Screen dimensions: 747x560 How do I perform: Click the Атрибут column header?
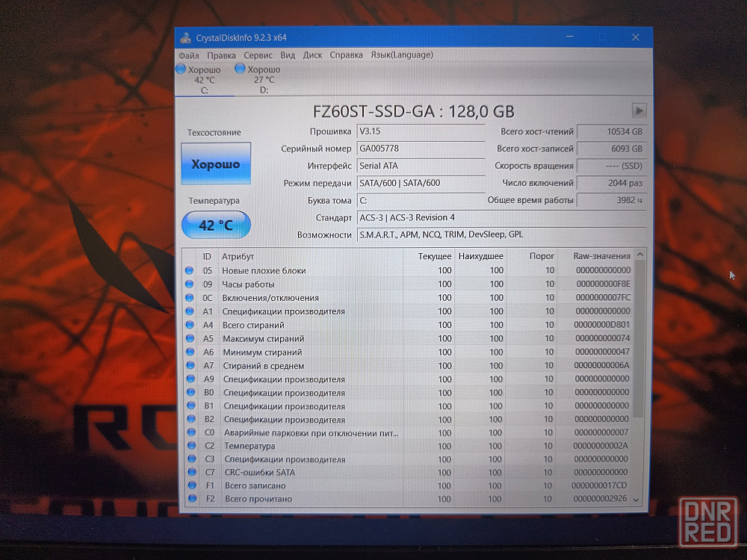[x=310, y=256]
